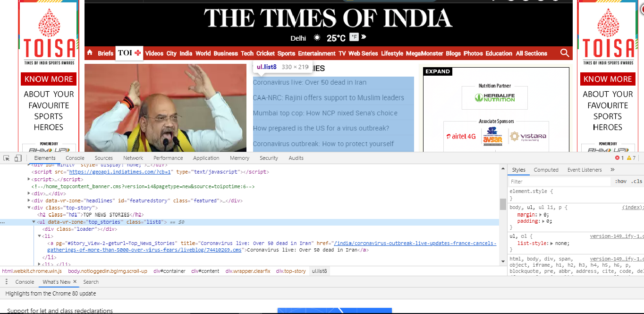Image resolution: width=644 pixels, height=314 pixels.
Task: Open the drawer three-dot menu icon
Action: tap(7, 282)
